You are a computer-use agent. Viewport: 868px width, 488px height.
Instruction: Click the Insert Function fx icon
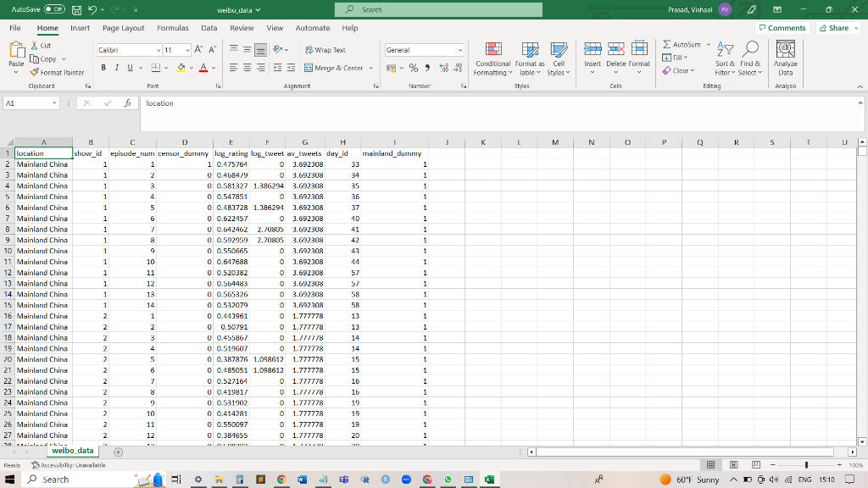[126, 103]
